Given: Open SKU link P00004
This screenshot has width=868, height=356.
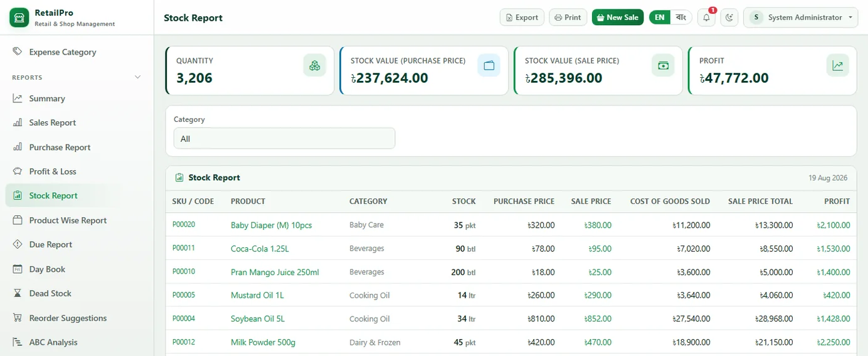Looking at the screenshot, I should point(184,318).
